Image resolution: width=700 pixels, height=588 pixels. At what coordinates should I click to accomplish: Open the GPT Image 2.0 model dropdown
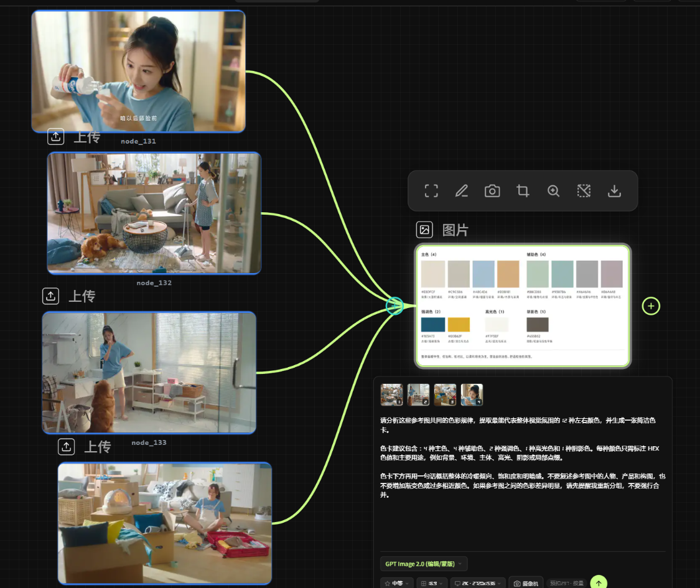coord(424,564)
